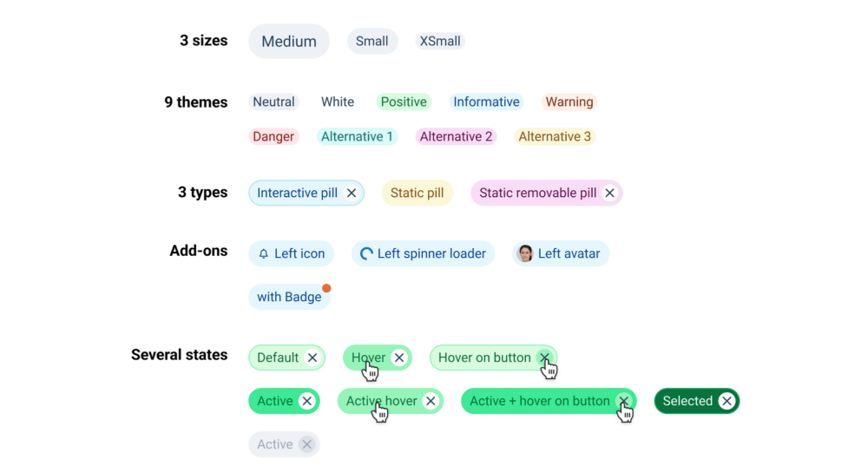Choose the Danger theme pill
The height and width of the screenshot is (466, 868).
coord(273,137)
